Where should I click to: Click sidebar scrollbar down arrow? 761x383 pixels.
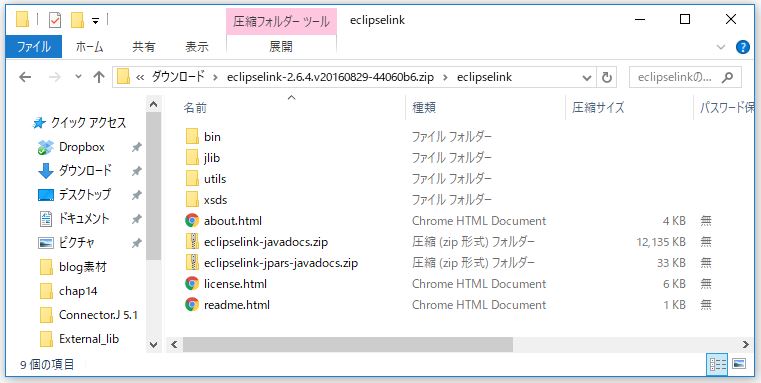[154, 345]
